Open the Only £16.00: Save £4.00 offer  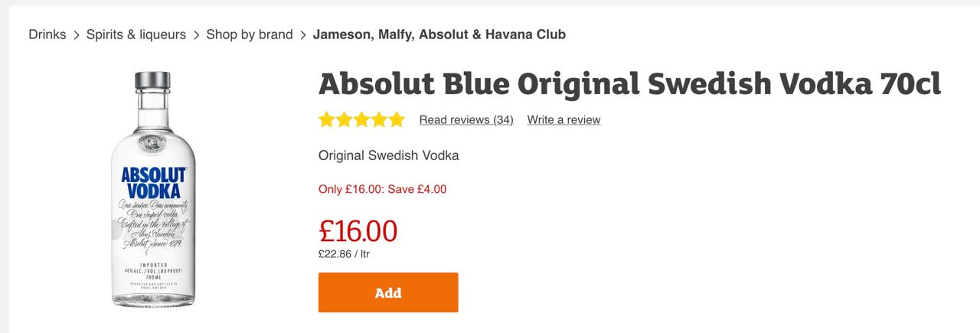pyautogui.click(x=382, y=189)
